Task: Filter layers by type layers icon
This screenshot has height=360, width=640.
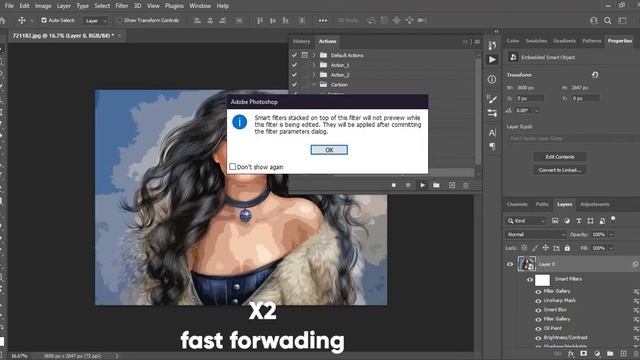Action: pos(578,221)
